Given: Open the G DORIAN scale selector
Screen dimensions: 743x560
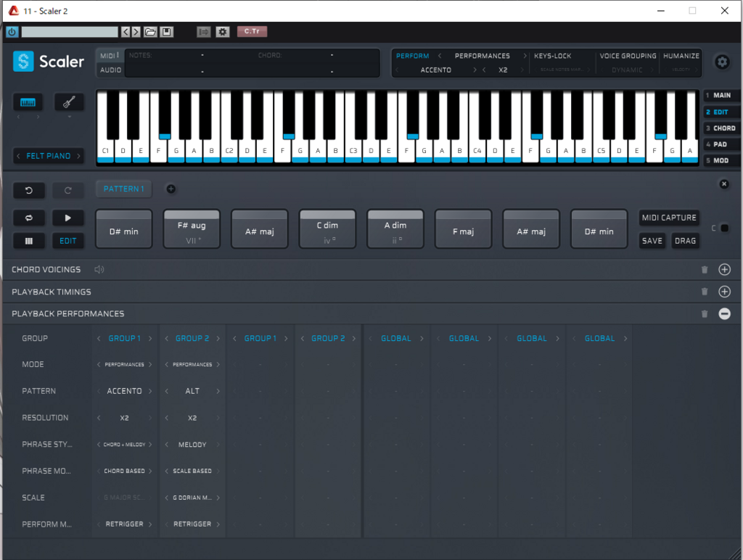Looking at the screenshot, I should (192, 498).
